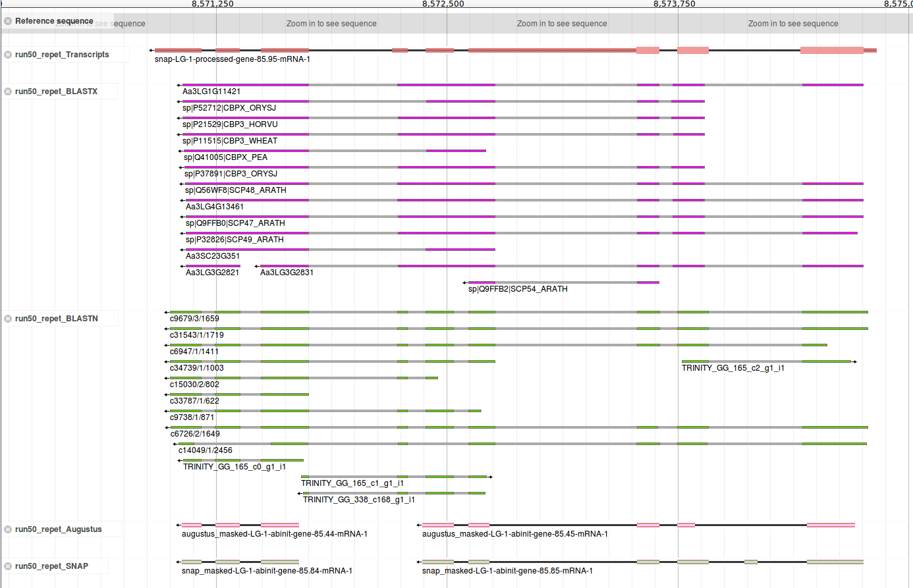This screenshot has width=913, height=588.
Task: Open the run50_repet_Transcripts track label menu
Action: click(x=62, y=55)
